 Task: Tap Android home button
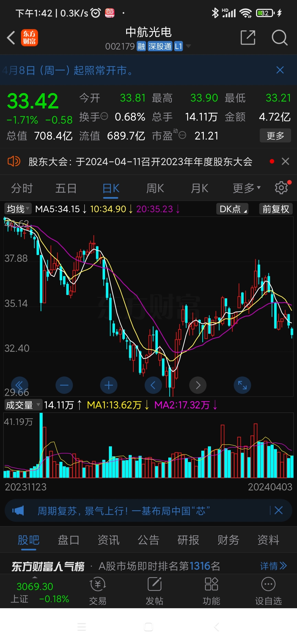(x=148, y=627)
